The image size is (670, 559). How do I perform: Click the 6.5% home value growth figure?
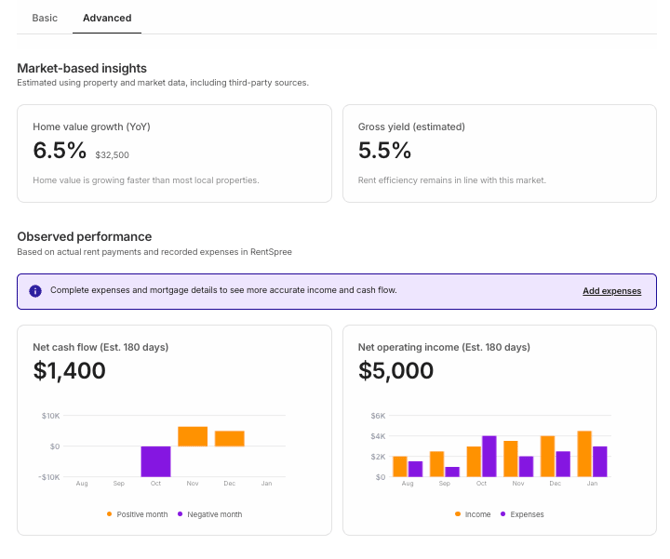pos(60,151)
